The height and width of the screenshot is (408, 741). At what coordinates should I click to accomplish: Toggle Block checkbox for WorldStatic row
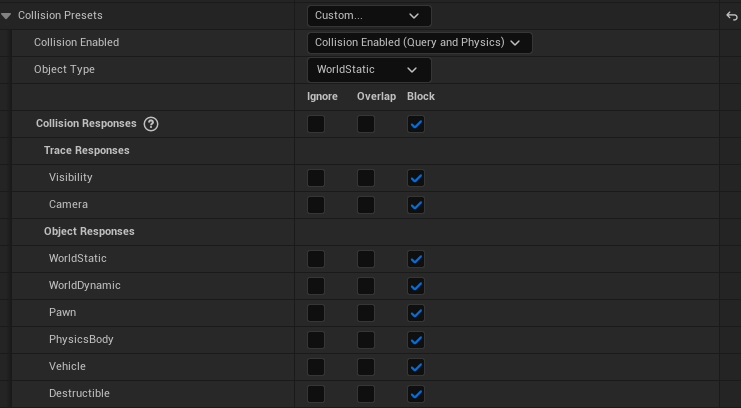click(x=416, y=259)
